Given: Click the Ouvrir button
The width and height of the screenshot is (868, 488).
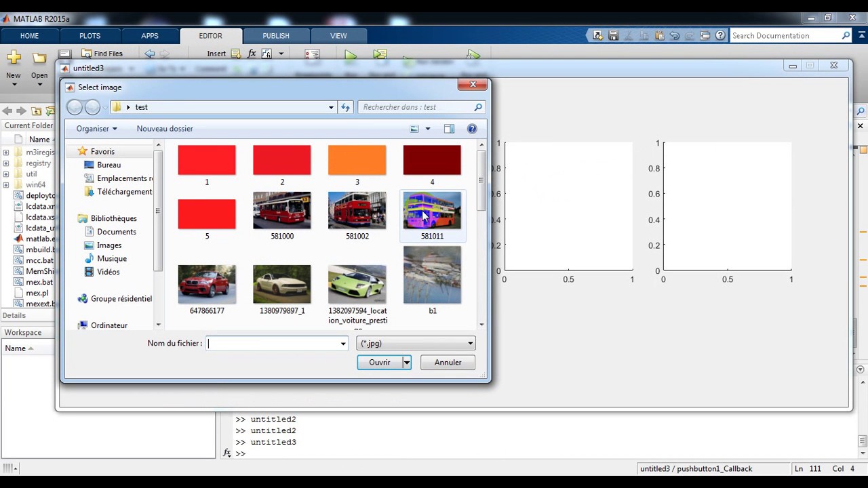Looking at the screenshot, I should tap(380, 363).
